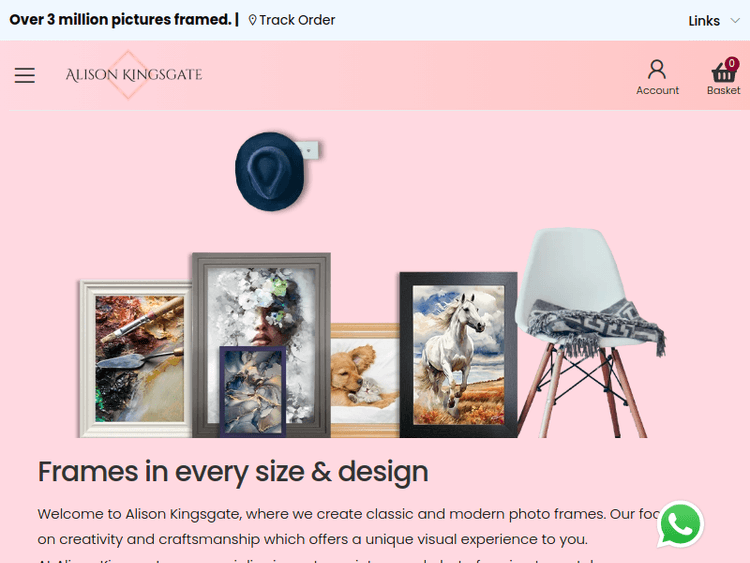Viewport: 750px width, 563px height.
Task: Click the WhatsApp chat icon
Action: coord(680,524)
